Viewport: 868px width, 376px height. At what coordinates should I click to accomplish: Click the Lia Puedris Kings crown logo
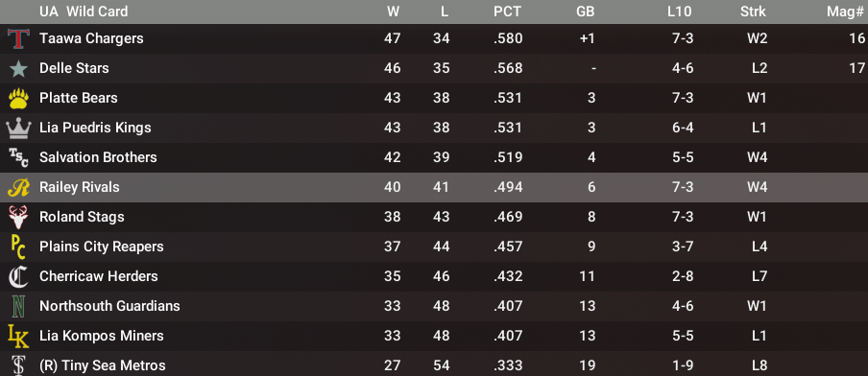coord(18,129)
